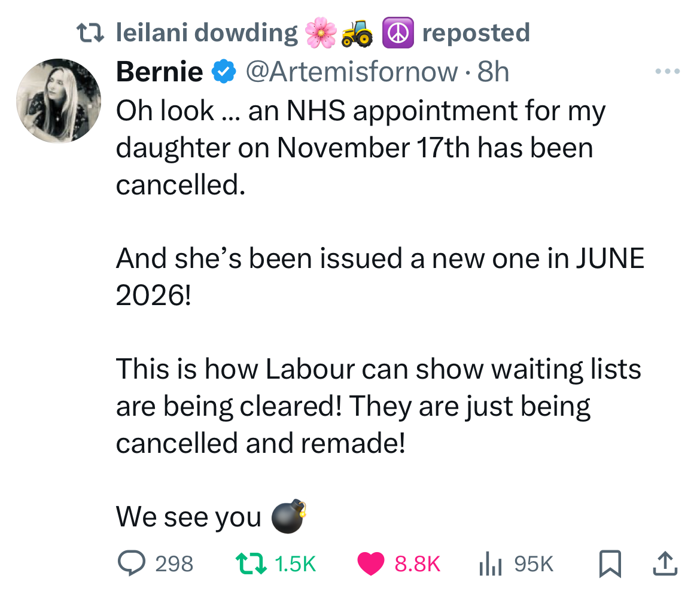The width and height of the screenshot is (700, 597).
Task: Click the 95K views indicator
Action: [535, 563]
